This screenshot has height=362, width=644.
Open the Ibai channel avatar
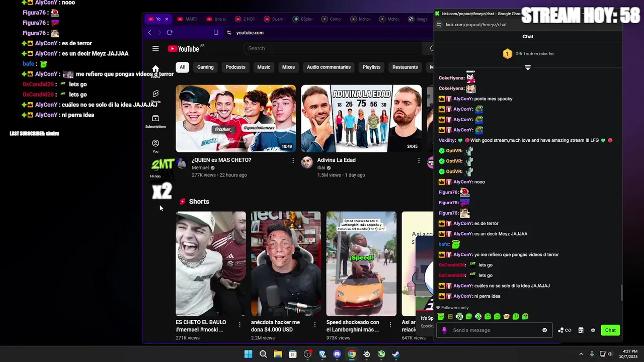tap(307, 162)
